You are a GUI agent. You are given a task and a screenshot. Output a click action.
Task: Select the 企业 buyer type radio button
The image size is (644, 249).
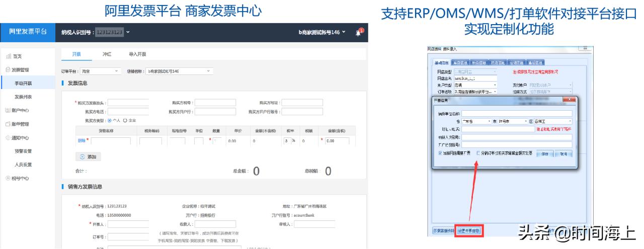pos(125,121)
